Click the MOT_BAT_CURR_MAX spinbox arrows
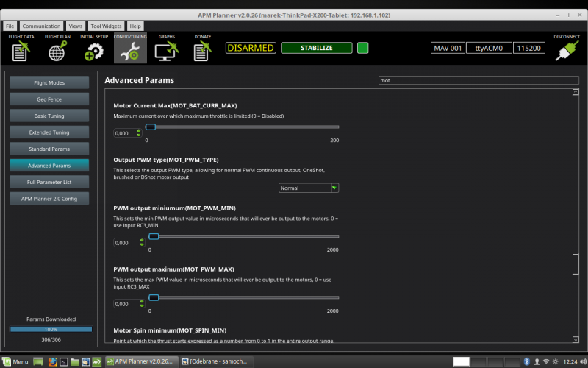Image resolution: width=588 pixels, height=368 pixels. (139, 133)
